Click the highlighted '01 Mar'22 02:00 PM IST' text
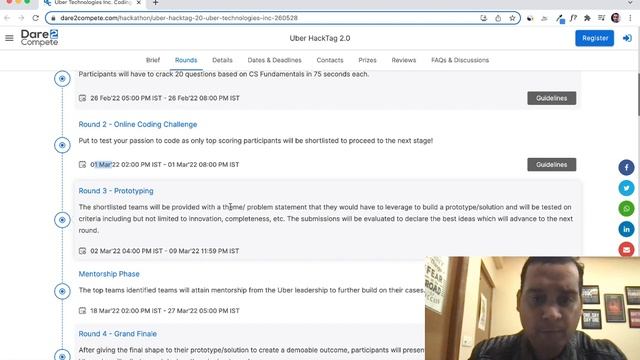The width and height of the screenshot is (640, 360). coord(126,164)
